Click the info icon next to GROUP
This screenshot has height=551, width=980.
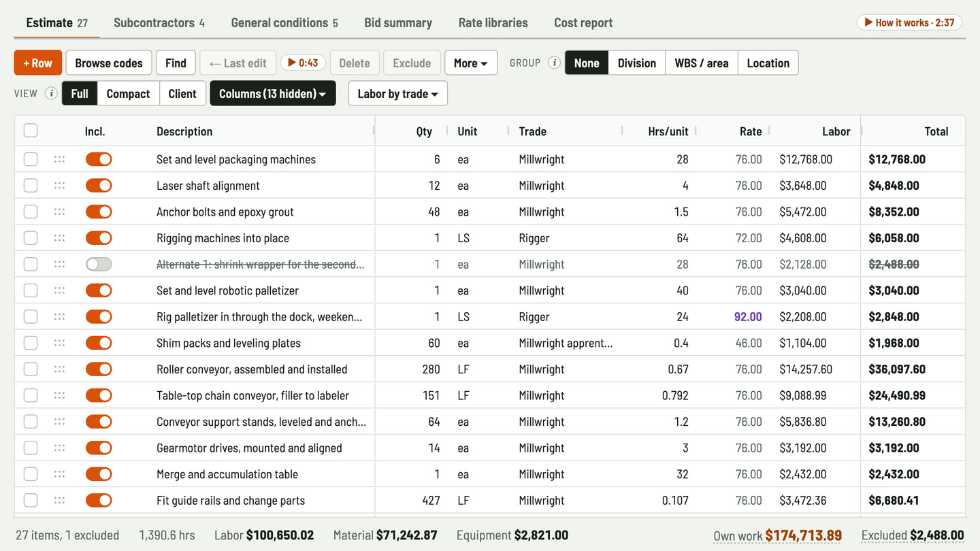555,63
